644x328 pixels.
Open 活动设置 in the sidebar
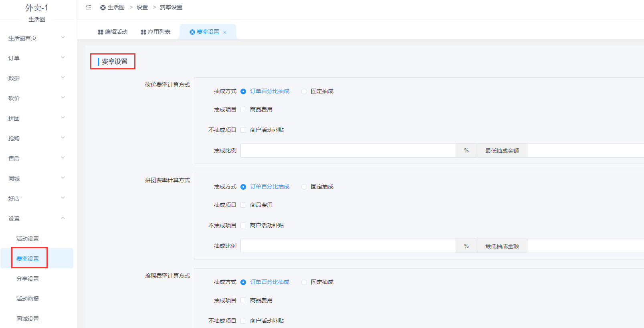coord(28,239)
